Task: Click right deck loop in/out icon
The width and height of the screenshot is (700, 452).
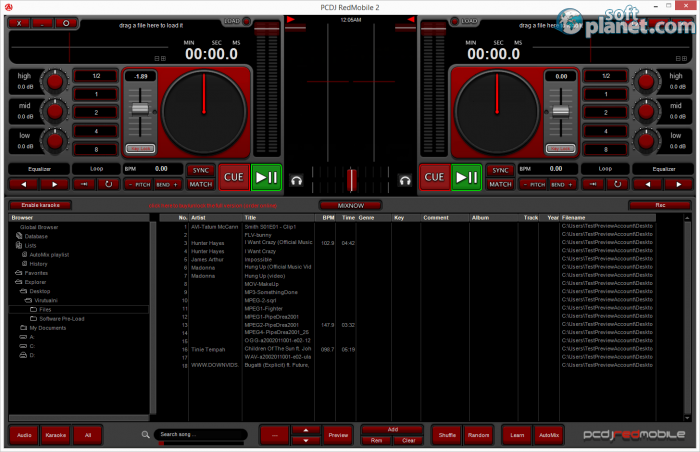Action: (x=593, y=184)
